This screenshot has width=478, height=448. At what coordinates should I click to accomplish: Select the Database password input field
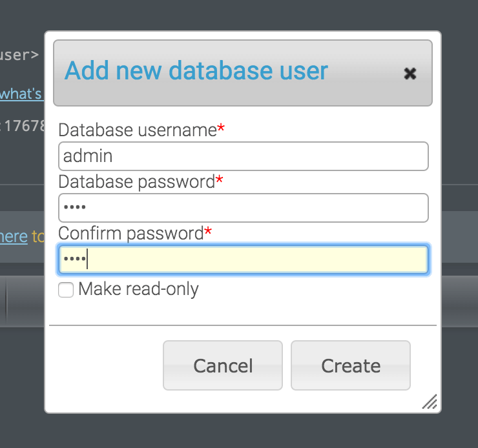[x=244, y=208]
